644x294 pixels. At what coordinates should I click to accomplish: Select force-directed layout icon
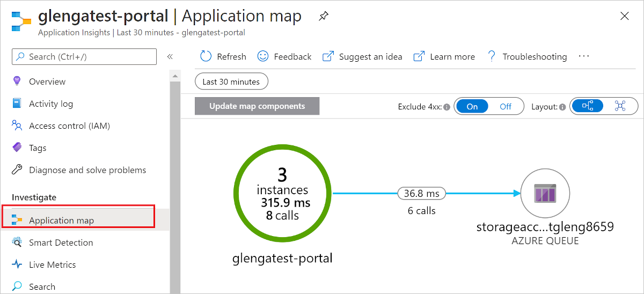pyautogui.click(x=620, y=106)
